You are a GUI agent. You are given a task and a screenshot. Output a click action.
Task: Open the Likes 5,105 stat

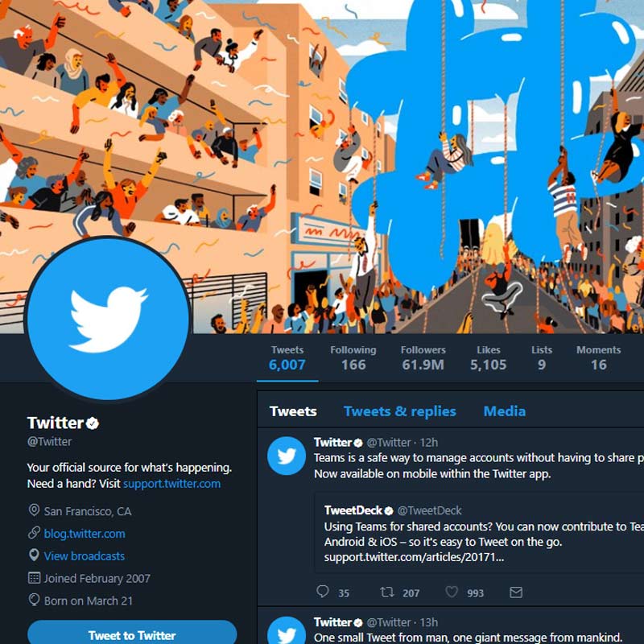pyautogui.click(x=489, y=357)
